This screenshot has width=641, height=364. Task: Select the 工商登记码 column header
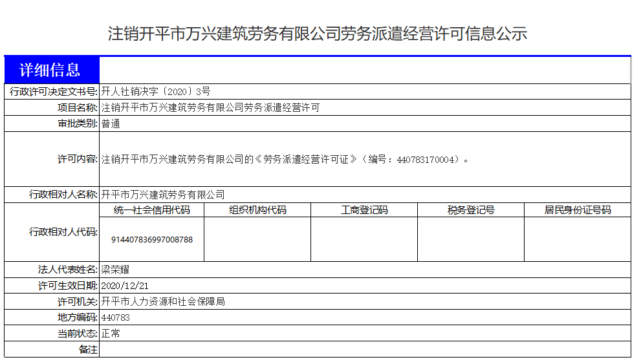364,210
